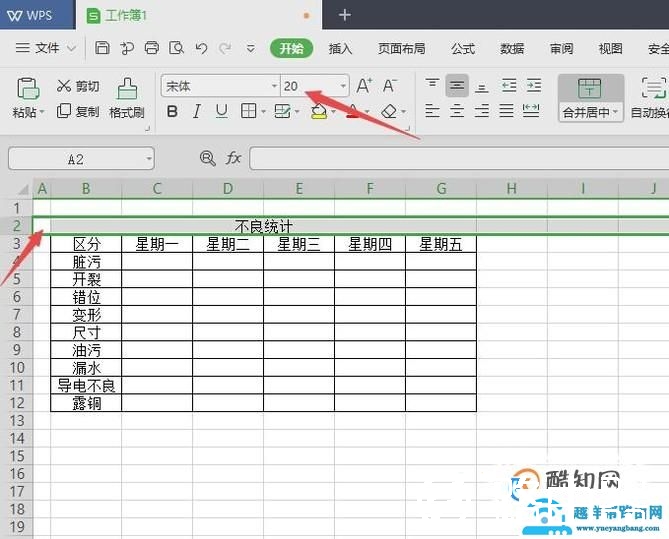Select the 工作簿1 document tab
The image size is (669, 539).
pos(199,15)
